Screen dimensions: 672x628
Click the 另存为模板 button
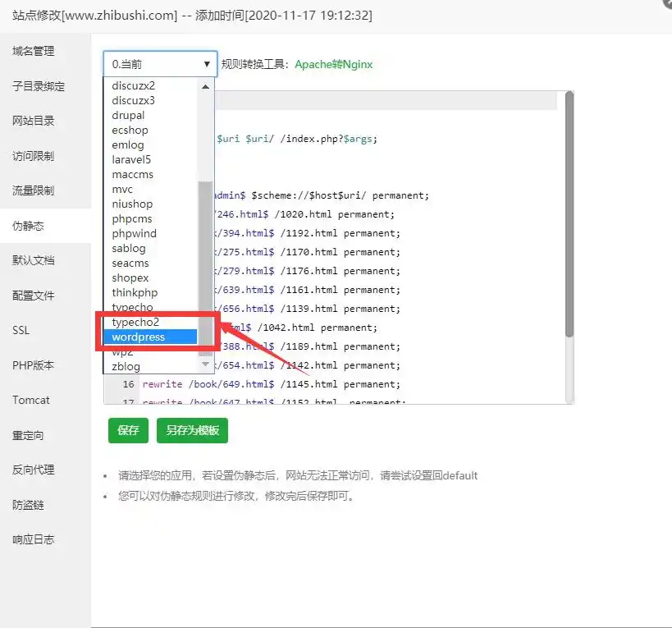192,430
